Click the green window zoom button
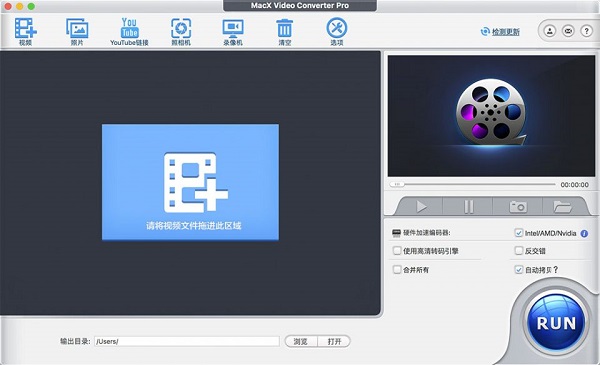600x365 pixels. pos(31,6)
